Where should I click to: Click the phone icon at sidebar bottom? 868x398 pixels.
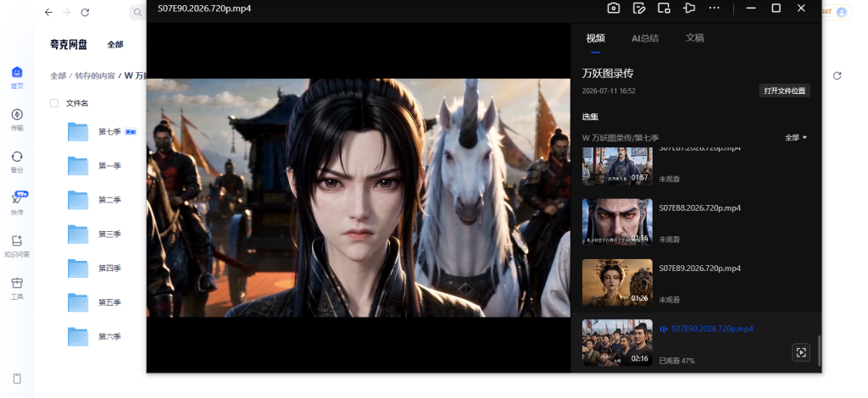pyautogui.click(x=17, y=379)
